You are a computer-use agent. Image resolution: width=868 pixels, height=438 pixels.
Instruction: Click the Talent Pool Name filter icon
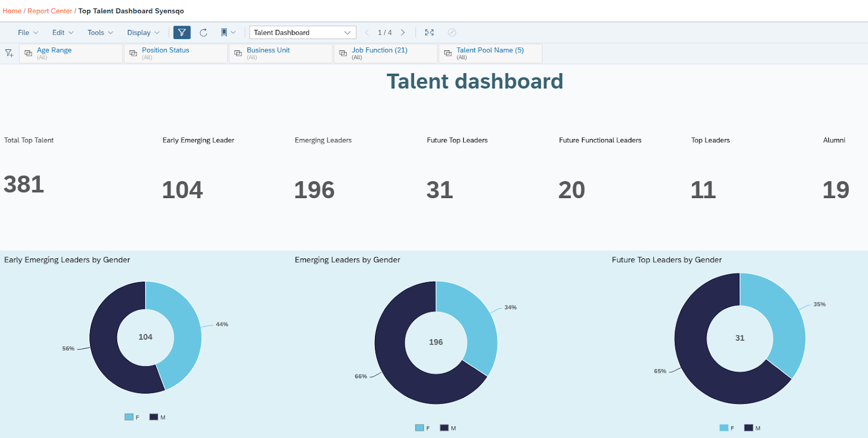click(448, 53)
